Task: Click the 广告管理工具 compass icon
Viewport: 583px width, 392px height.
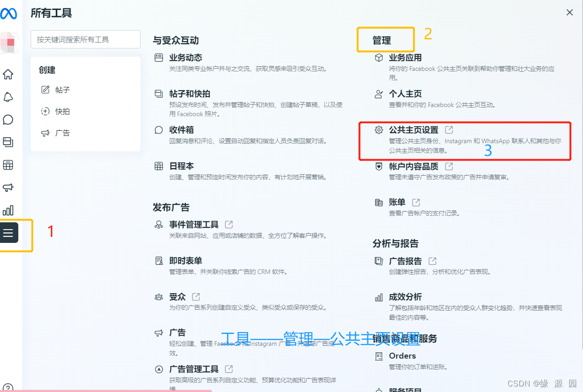Action: pos(159,369)
